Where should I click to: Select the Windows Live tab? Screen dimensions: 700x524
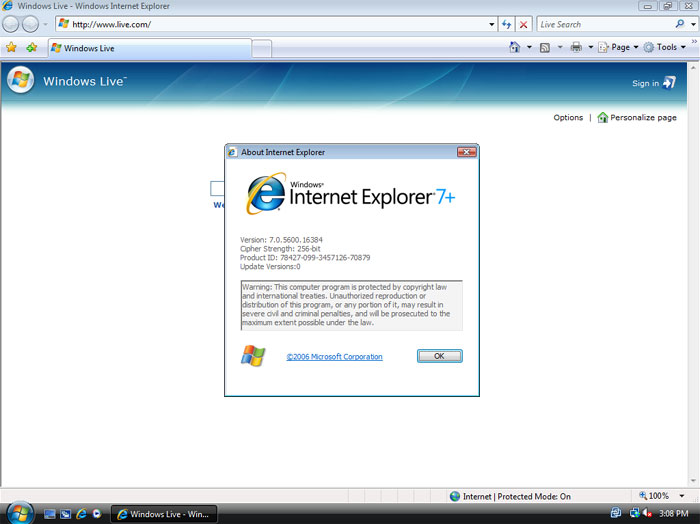click(150, 48)
